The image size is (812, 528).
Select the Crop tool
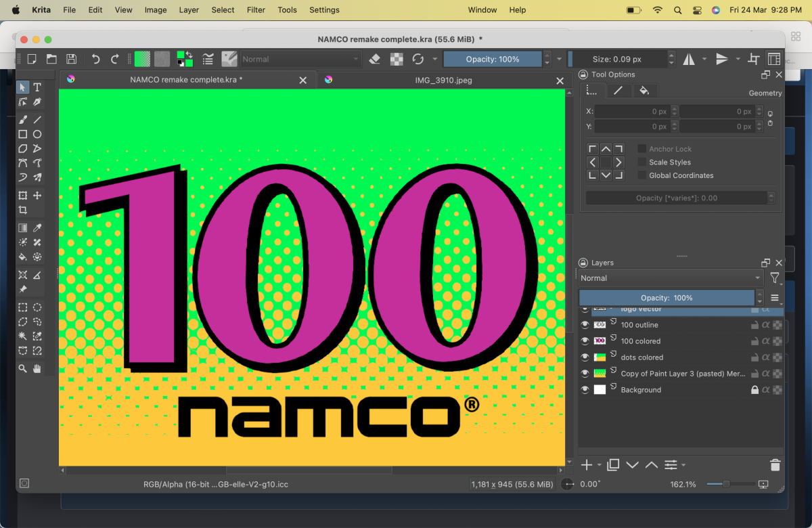(x=23, y=210)
